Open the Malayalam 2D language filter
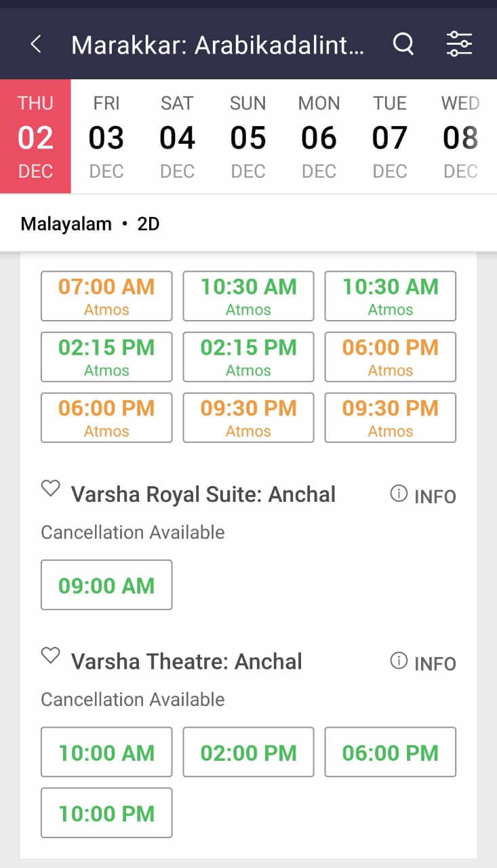 (90, 224)
